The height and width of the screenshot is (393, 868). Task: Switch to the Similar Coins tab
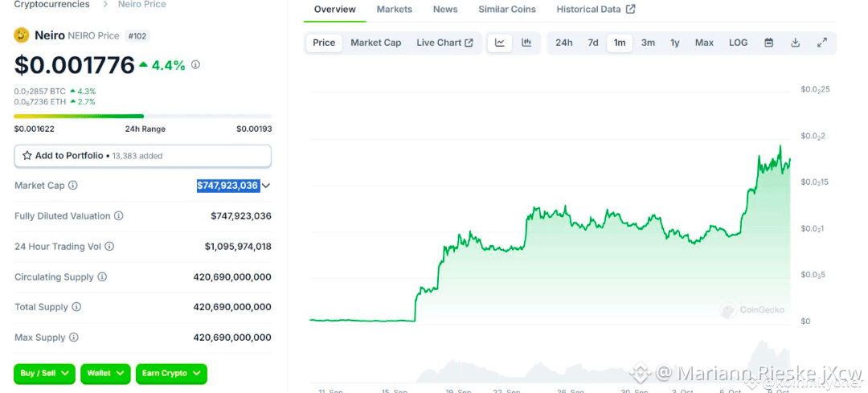pyautogui.click(x=507, y=10)
